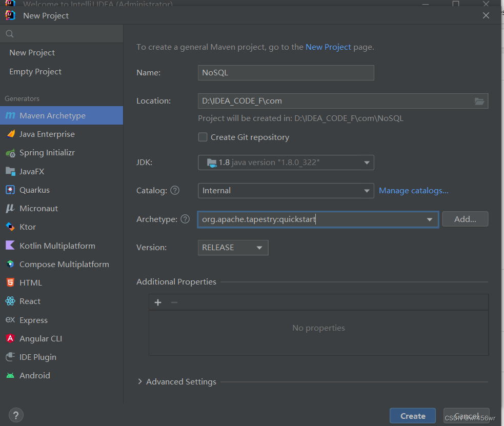
Task: Remove property with minus icon
Action: pos(174,302)
